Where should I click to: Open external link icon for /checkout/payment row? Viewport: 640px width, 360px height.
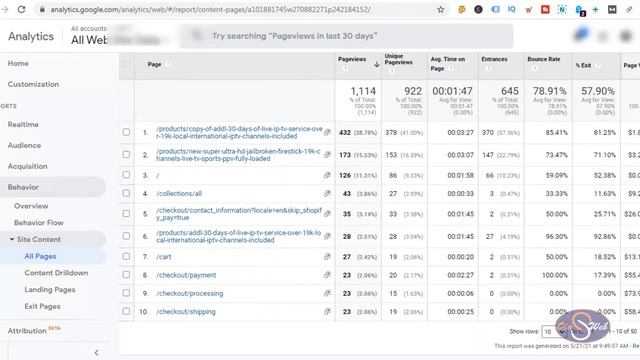(327, 275)
